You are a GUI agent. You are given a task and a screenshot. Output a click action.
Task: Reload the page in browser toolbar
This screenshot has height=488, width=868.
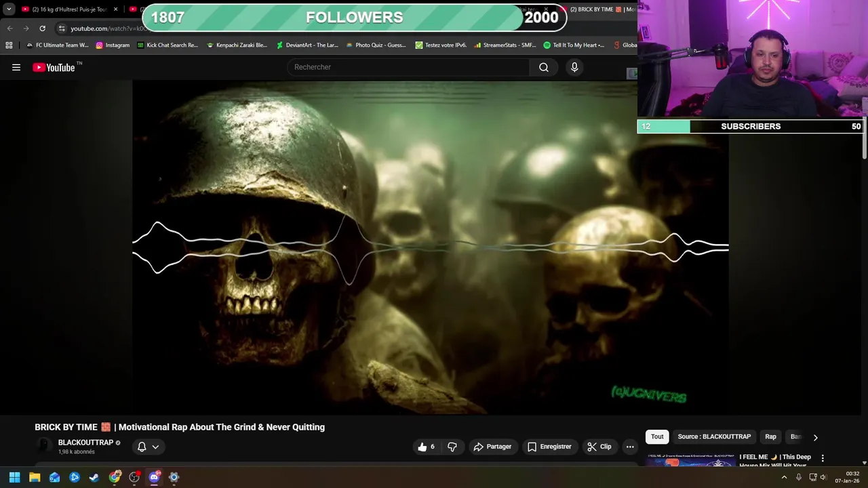point(42,28)
